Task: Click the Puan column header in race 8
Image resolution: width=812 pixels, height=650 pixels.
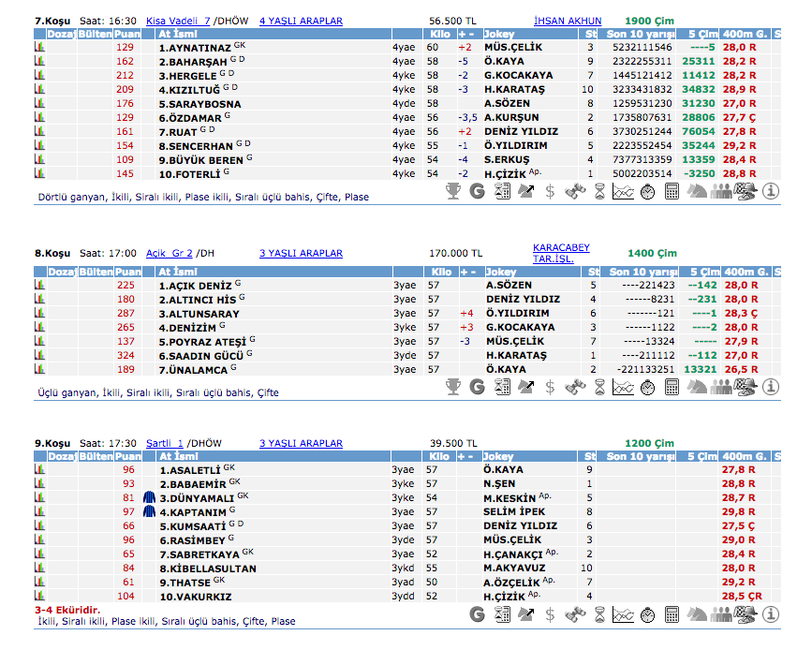Action: pos(126,272)
